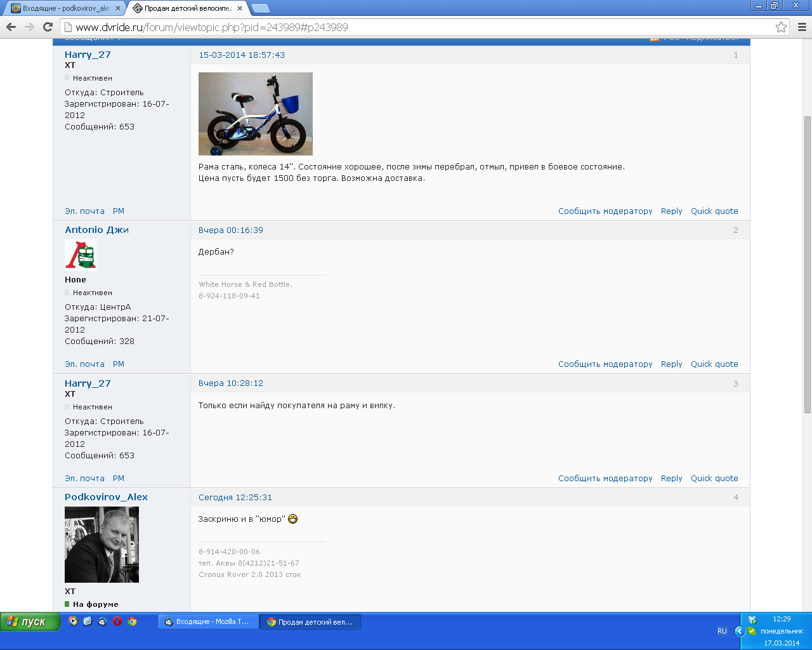
Task: Open the 15-03-2014 18:57:43 post permalink
Action: pos(242,55)
